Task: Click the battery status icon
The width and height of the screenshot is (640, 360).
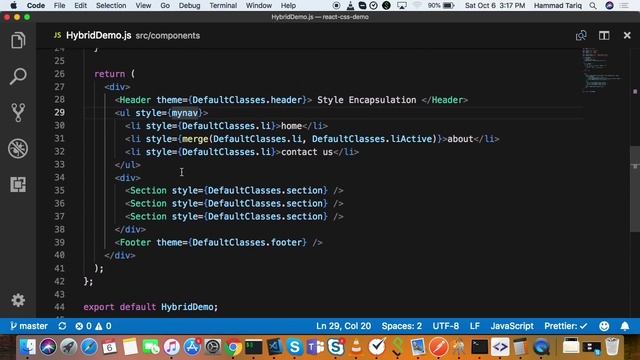Action: (x=449, y=5)
